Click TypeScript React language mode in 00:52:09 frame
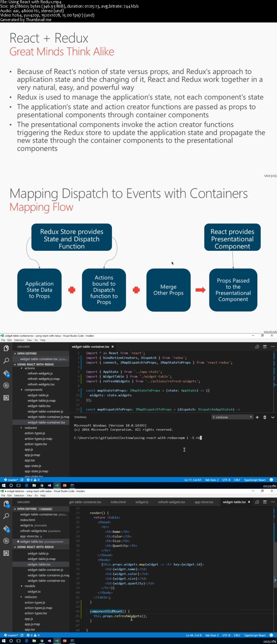 (255, 635)
